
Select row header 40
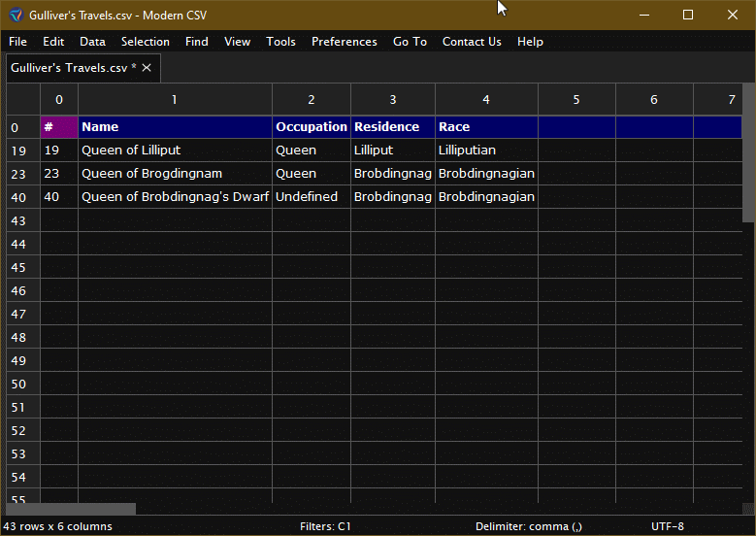tap(23, 197)
